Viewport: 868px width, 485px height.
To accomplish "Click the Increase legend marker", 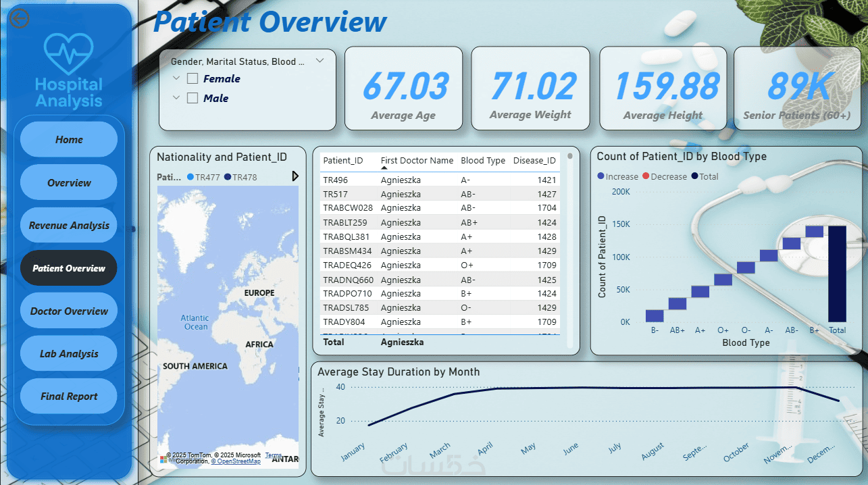I will pyautogui.click(x=601, y=177).
